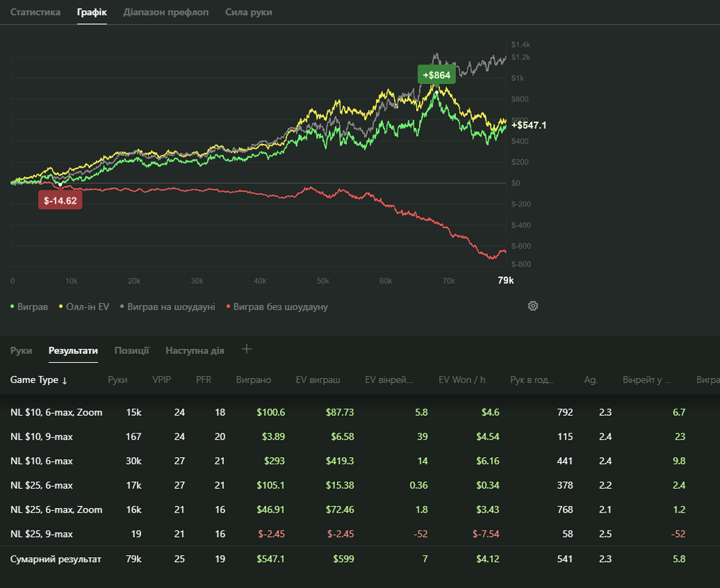Image resolution: width=720 pixels, height=588 pixels.
Task: Click the $-14.62 low point marker
Action: [60, 200]
